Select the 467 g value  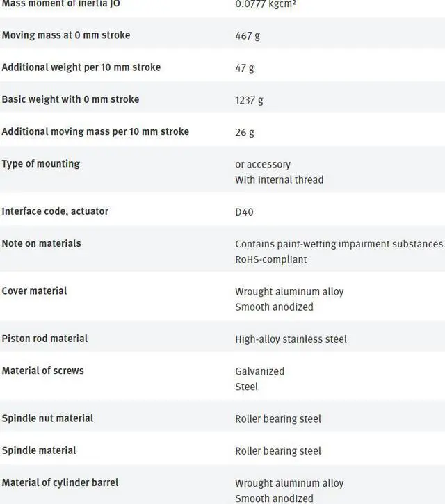click(248, 35)
